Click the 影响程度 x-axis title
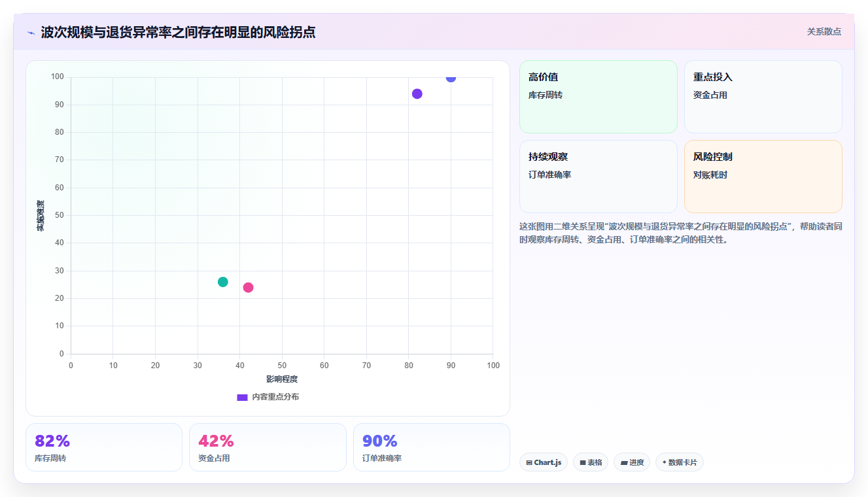The image size is (868, 497). pos(282,379)
